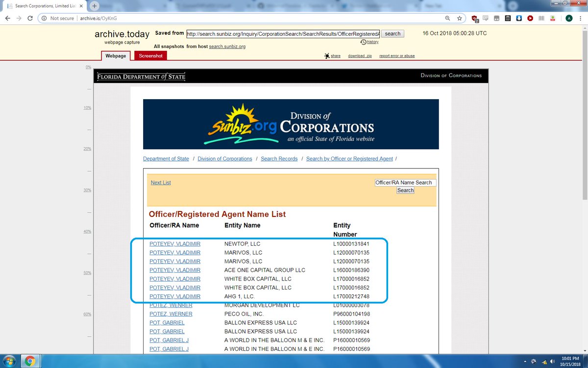Switch to the Screenshot tab

point(150,56)
